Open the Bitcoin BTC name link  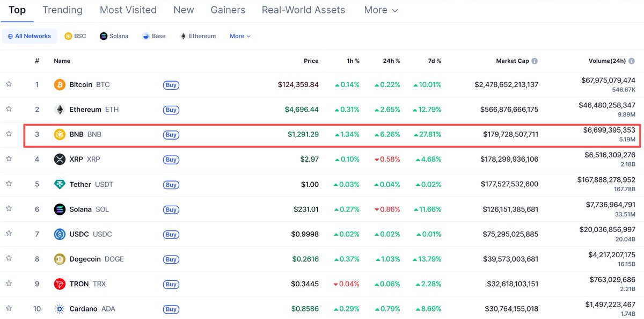(90, 85)
